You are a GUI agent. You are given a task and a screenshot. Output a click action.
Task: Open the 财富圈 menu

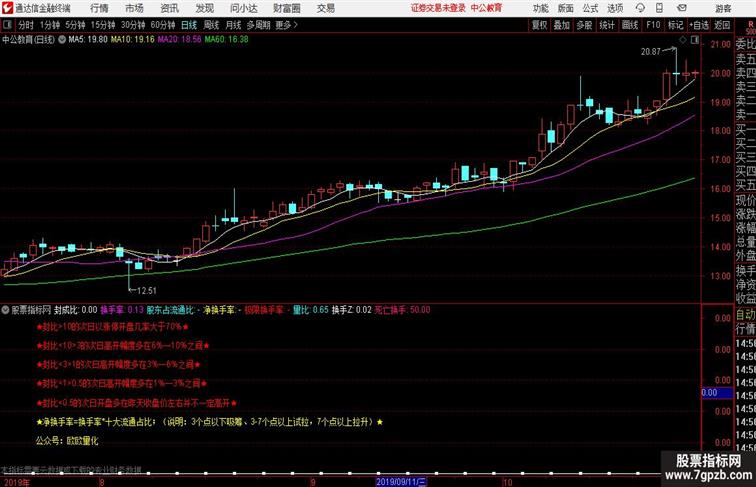[x=286, y=8]
